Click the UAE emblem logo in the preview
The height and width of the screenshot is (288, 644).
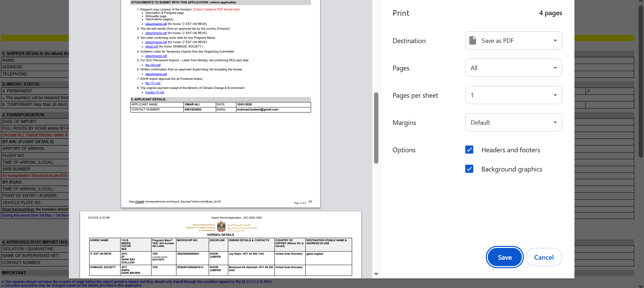coord(221,227)
